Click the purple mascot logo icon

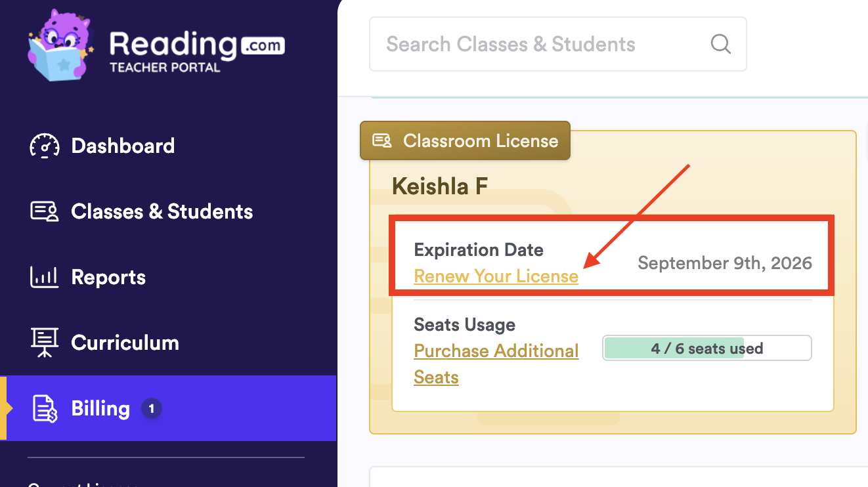(x=60, y=47)
